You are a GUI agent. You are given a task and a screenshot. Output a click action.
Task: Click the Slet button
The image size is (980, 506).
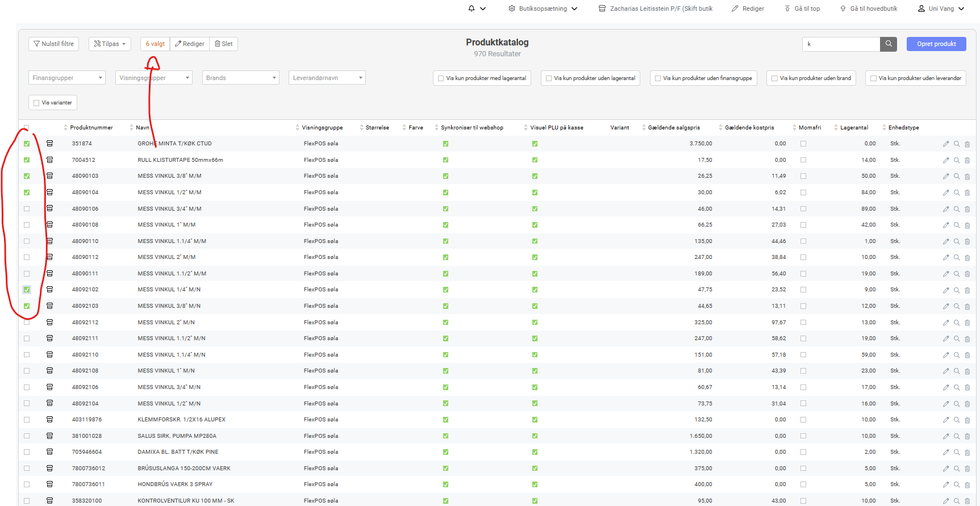(x=224, y=44)
